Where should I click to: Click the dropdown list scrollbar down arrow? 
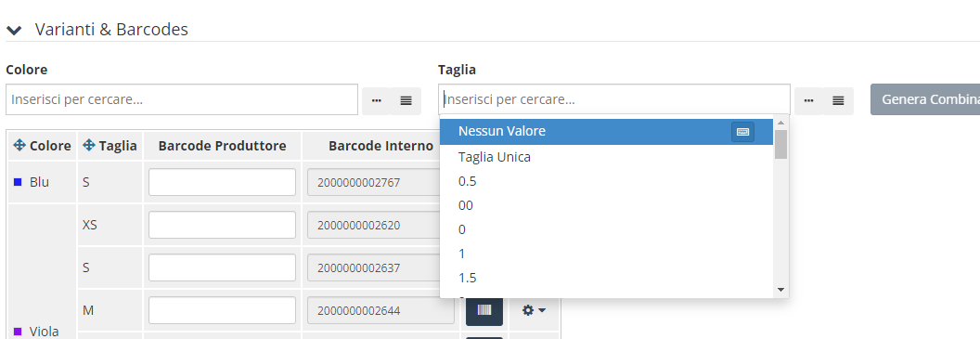(780, 290)
